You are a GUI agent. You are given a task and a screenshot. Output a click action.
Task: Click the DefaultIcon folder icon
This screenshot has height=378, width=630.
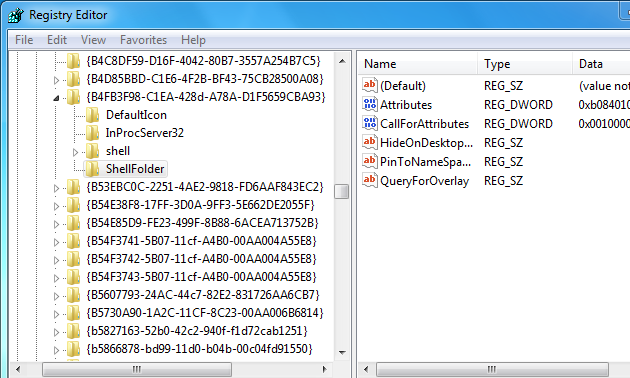pos(92,115)
